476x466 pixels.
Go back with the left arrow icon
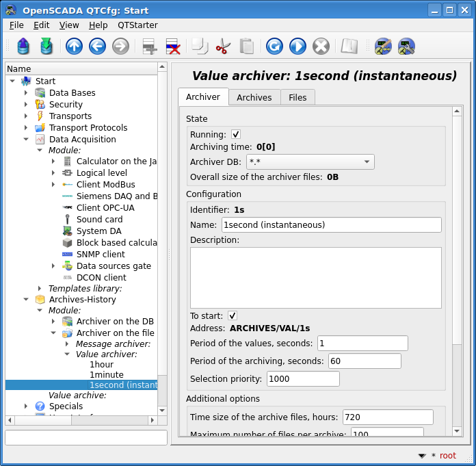(x=97, y=47)
